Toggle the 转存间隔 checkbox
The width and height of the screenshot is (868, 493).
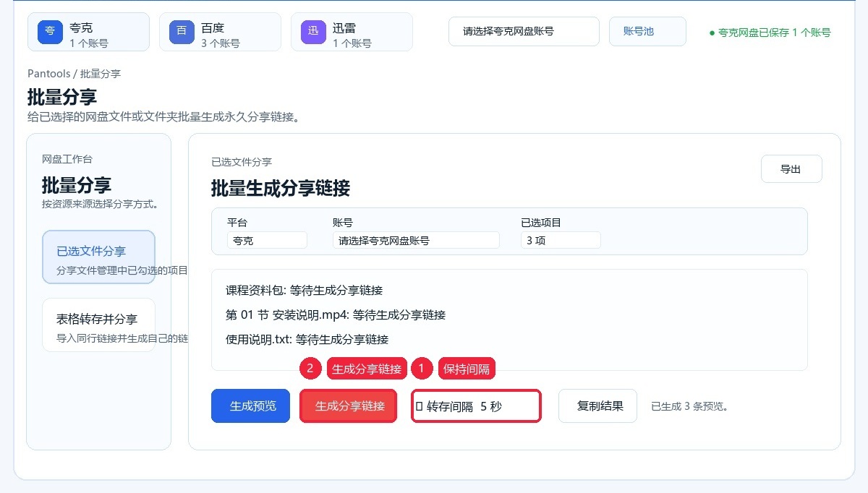tap(420, 407)
